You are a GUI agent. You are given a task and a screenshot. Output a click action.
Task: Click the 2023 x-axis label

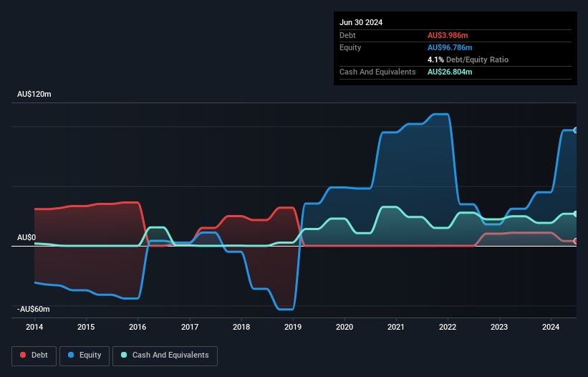[499, 327]
